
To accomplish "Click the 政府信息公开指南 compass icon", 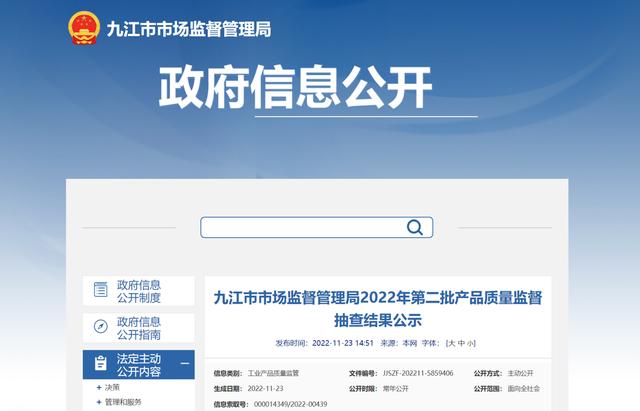I will coord(100,327).
